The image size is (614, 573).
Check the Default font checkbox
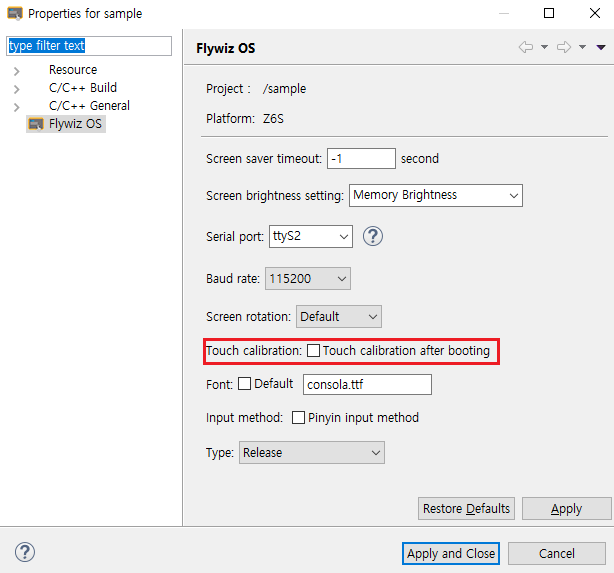click(x=244, y=383)
